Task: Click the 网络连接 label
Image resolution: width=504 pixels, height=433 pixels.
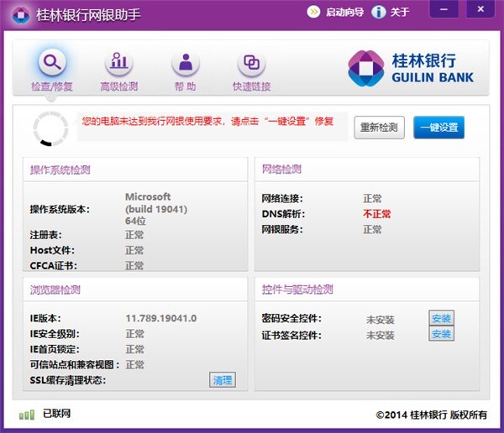Action: point(282,199)
